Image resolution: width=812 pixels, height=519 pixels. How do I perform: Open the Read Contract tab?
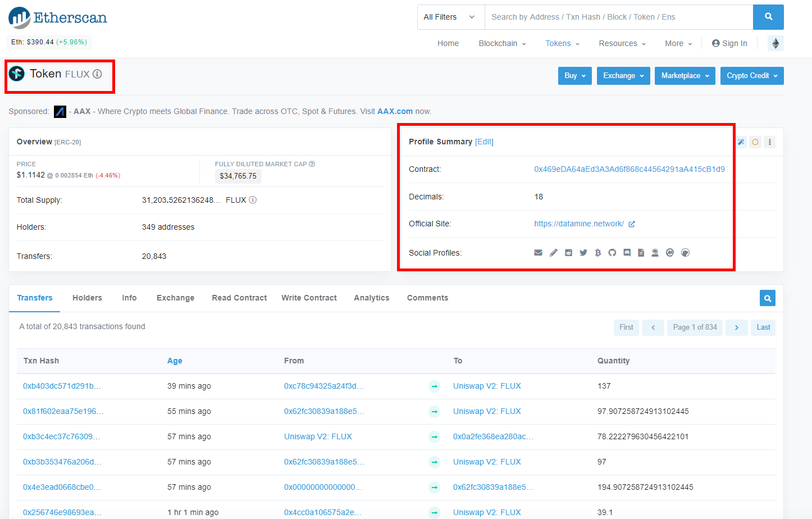[x=239, y=298]
